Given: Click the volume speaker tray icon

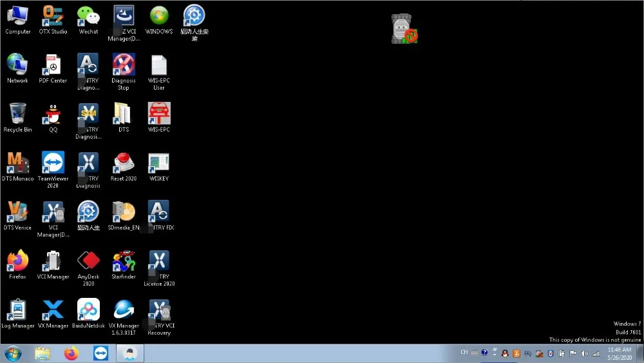Looking at the screenshot, I should 585,353.
